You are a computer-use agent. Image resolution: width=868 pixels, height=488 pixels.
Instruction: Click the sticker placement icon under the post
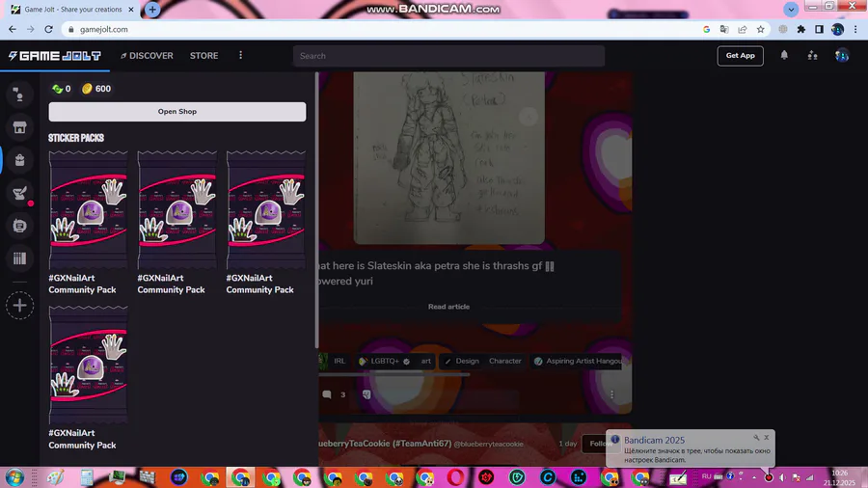[x=366, y=394]
